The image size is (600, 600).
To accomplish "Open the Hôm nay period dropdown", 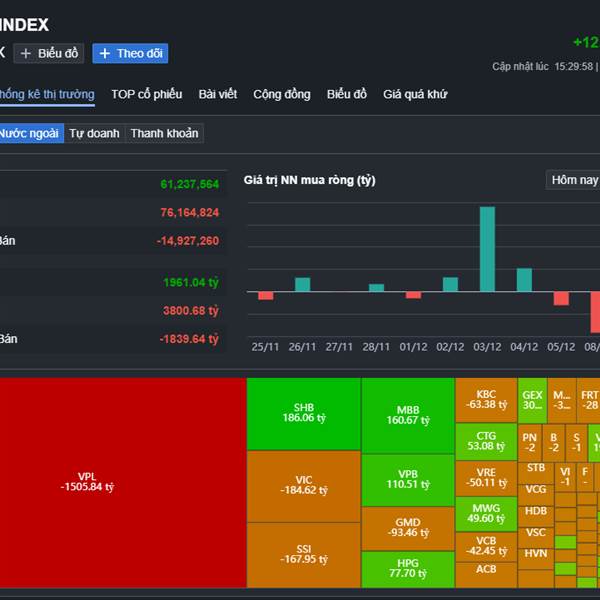I will pyautogui.click(x=573, y=180).
